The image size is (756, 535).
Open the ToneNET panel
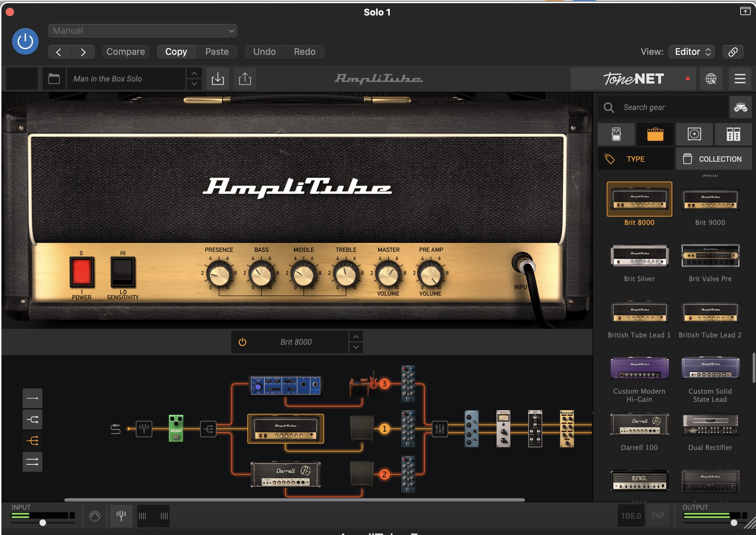tap(633, 78)
